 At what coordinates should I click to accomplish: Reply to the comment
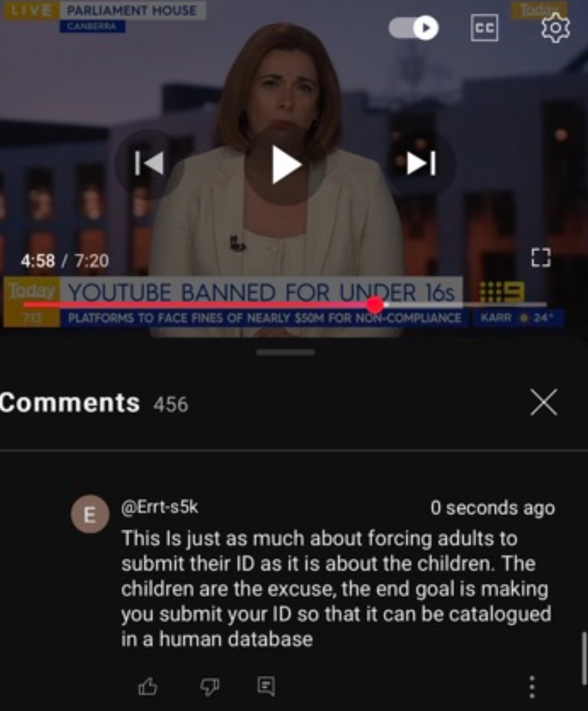point(266,686)
